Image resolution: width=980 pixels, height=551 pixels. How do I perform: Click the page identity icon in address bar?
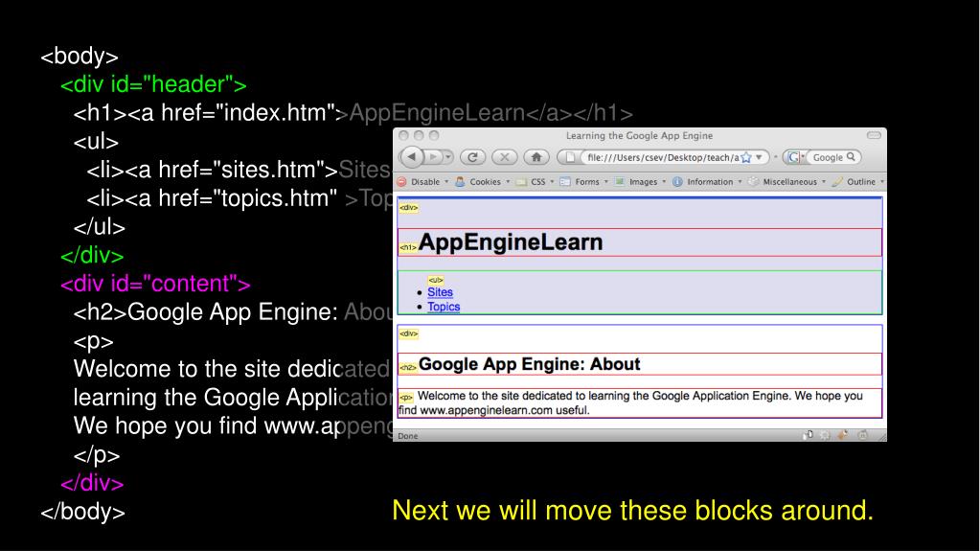point(570,157)
